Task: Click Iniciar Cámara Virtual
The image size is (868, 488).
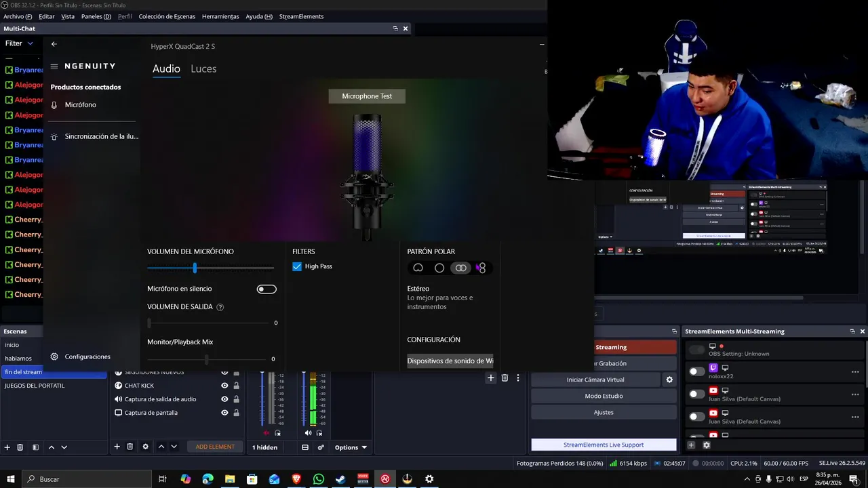Action: pos(595,380)
